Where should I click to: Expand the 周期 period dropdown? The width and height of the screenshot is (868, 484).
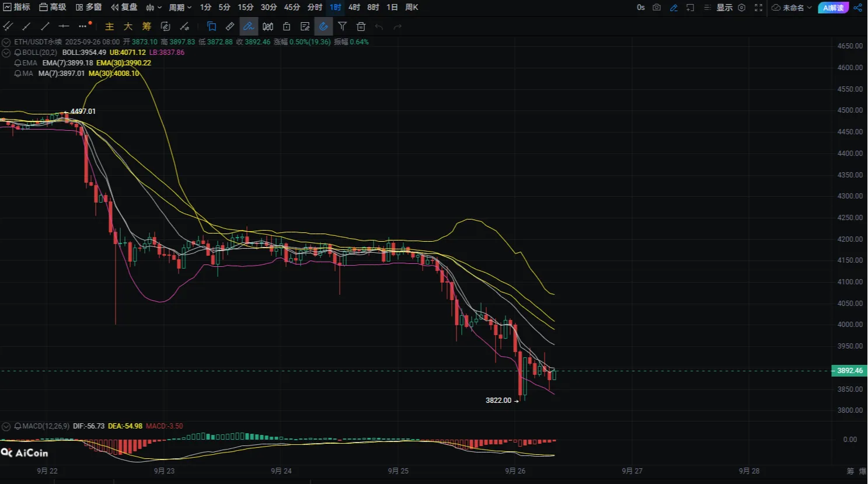click(180, 8)
